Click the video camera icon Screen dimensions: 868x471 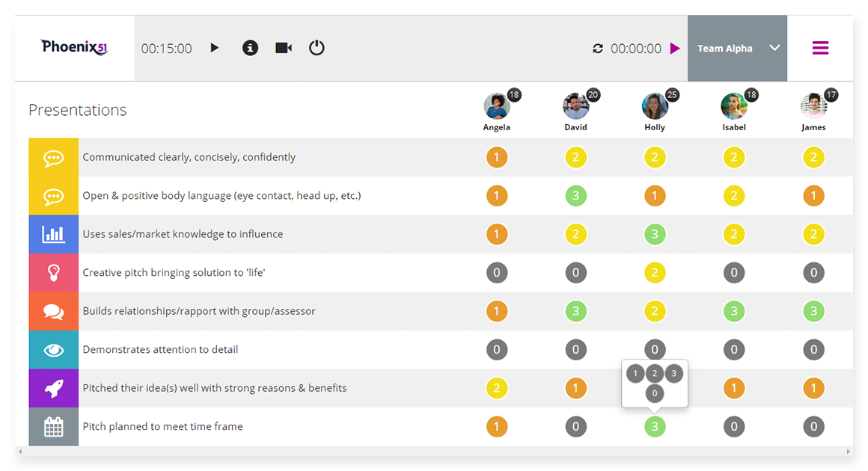(x=284, y=48)
